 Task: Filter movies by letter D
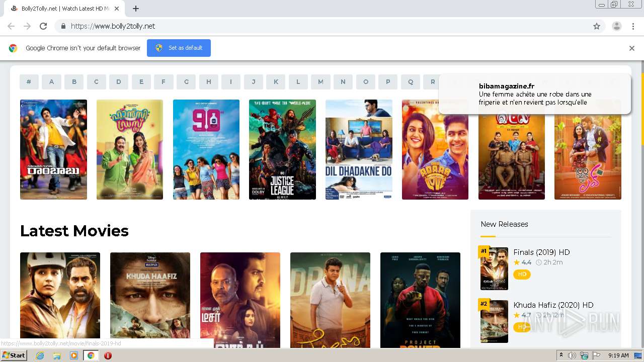(x=119, y=82)
